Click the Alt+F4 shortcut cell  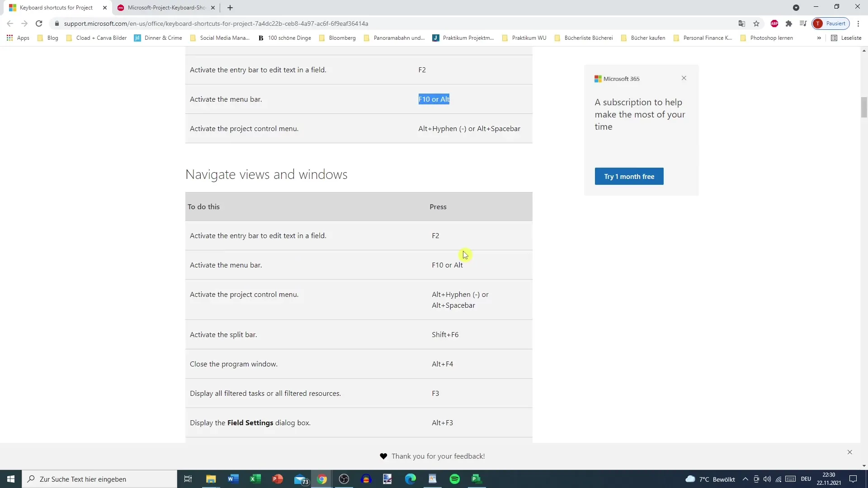[x=442, y=364]
